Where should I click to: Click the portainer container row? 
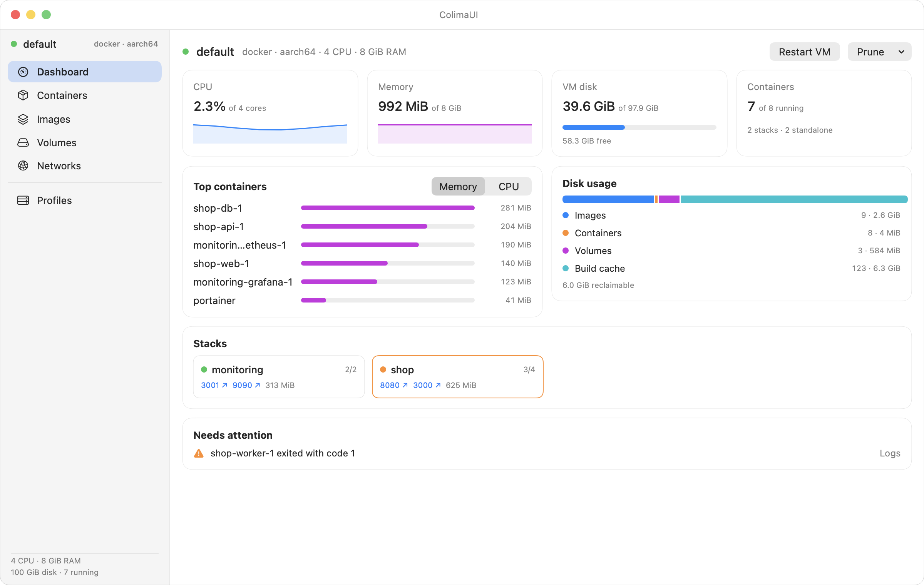362,300
